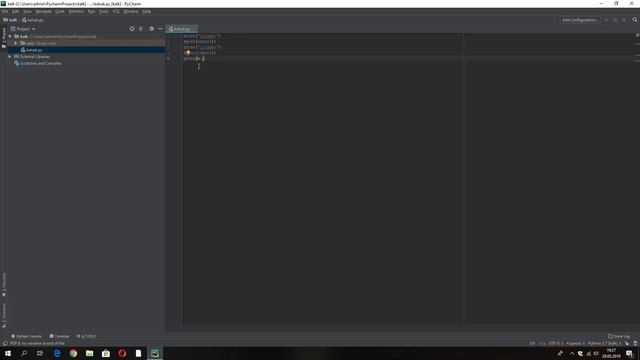Open the Tools menu

[104, 11]
